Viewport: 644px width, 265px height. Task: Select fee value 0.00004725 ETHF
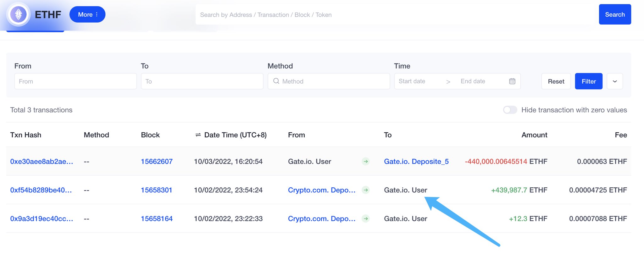point(598,190)
